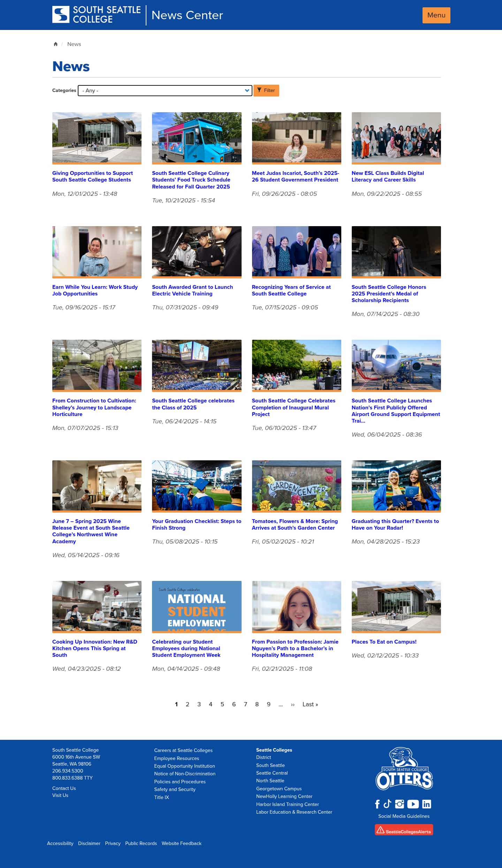Screen dimensions: 502x868
Task: Click the greenhouse woman thumbnail
Action: click(x=97, y=365)
